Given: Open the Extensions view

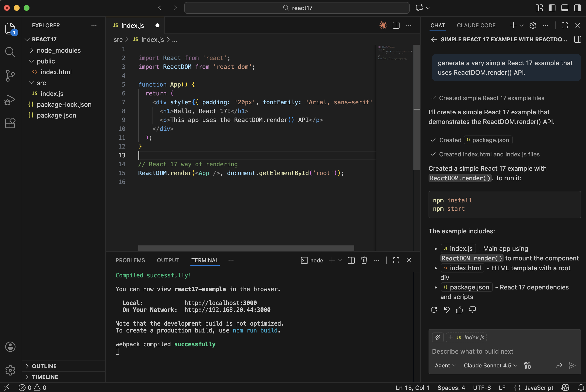Looking at the screenshot, I should click(x=10, y=123).
